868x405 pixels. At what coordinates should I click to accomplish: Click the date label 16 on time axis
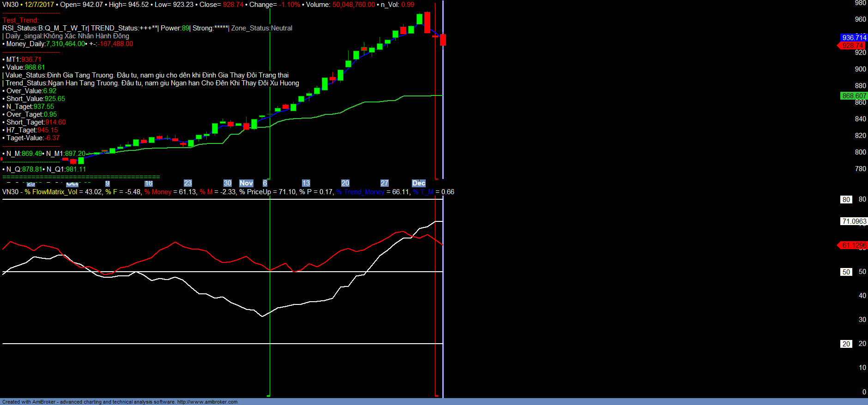[x=148, y=183]
